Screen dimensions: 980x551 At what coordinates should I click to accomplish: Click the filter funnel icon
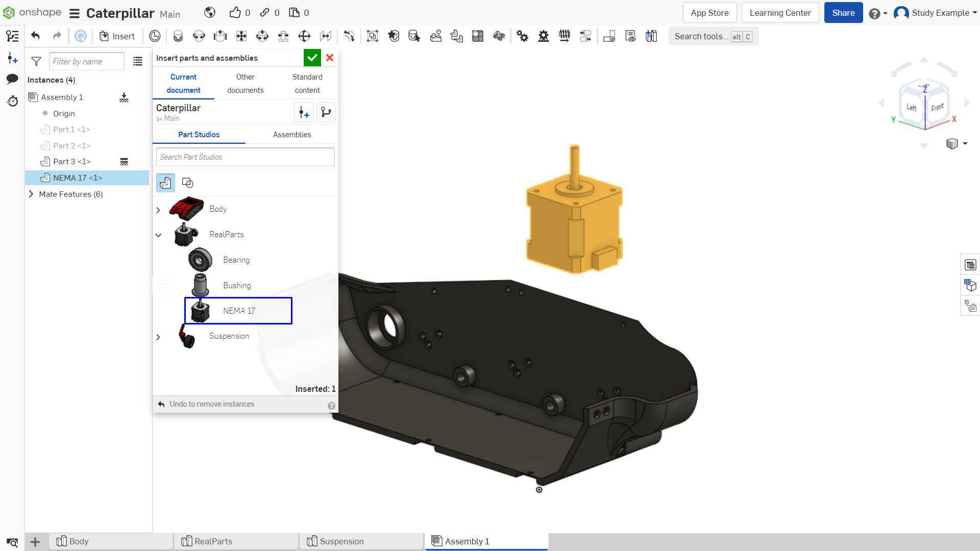(x=36, y=61)
